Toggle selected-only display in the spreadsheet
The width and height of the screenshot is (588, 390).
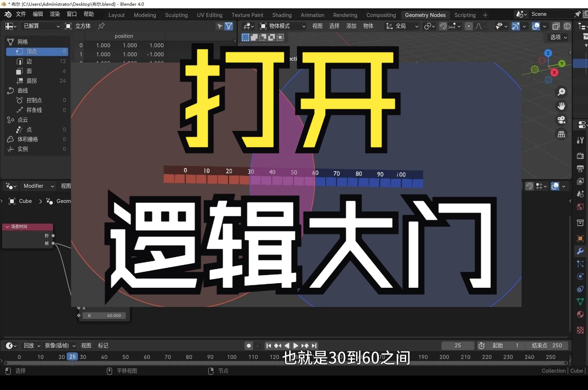[x=220, y=26]
